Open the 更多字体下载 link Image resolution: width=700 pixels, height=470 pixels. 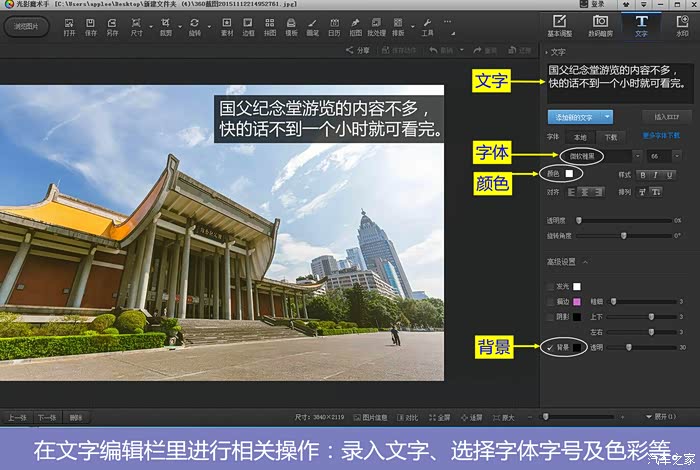pos(661,136)
